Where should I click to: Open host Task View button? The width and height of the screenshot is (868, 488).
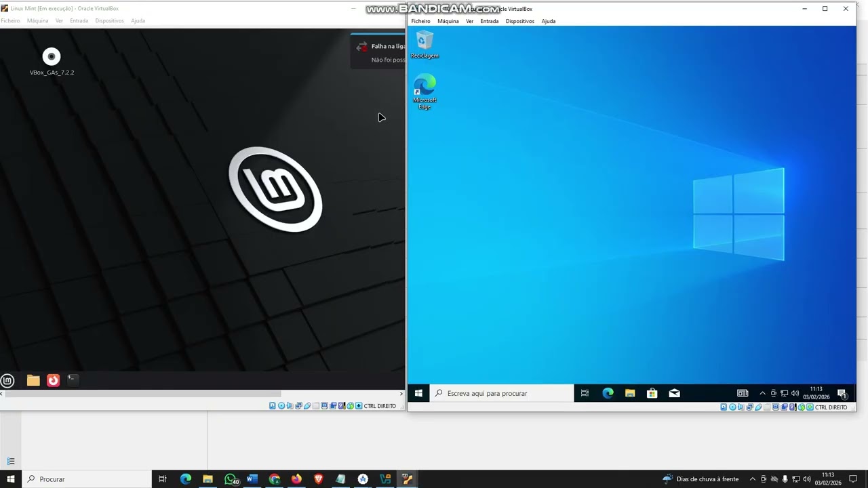163,479
